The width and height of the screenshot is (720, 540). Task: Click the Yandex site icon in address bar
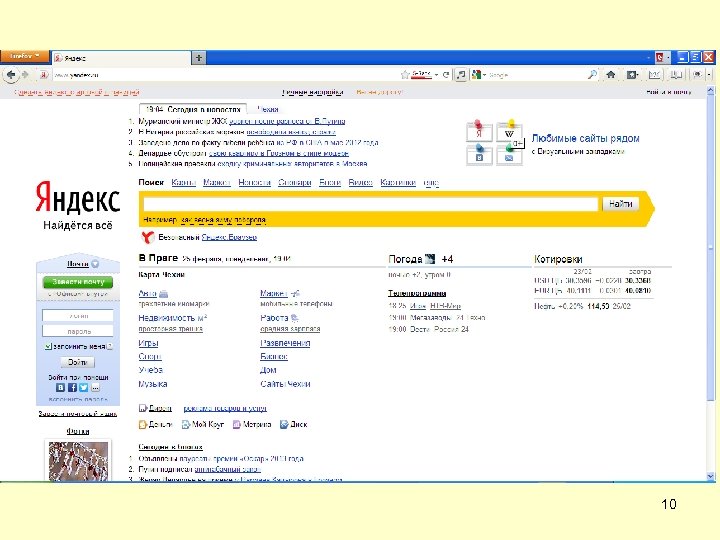44,74
